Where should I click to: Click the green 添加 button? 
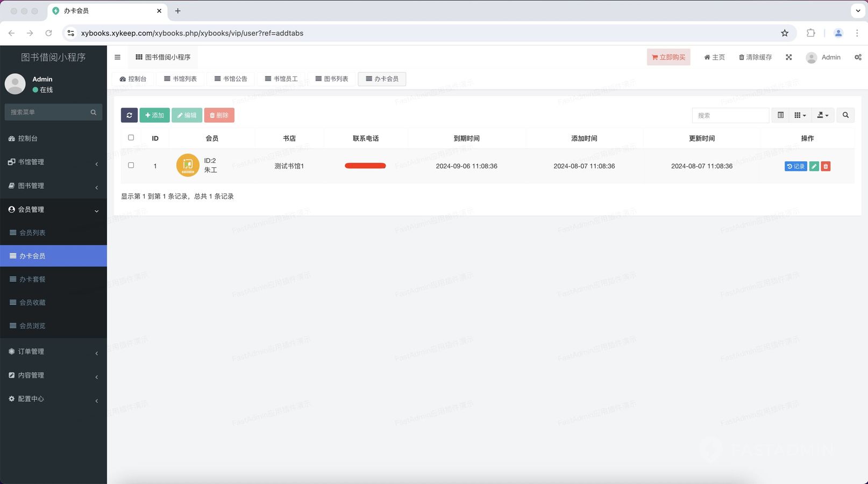154,115
